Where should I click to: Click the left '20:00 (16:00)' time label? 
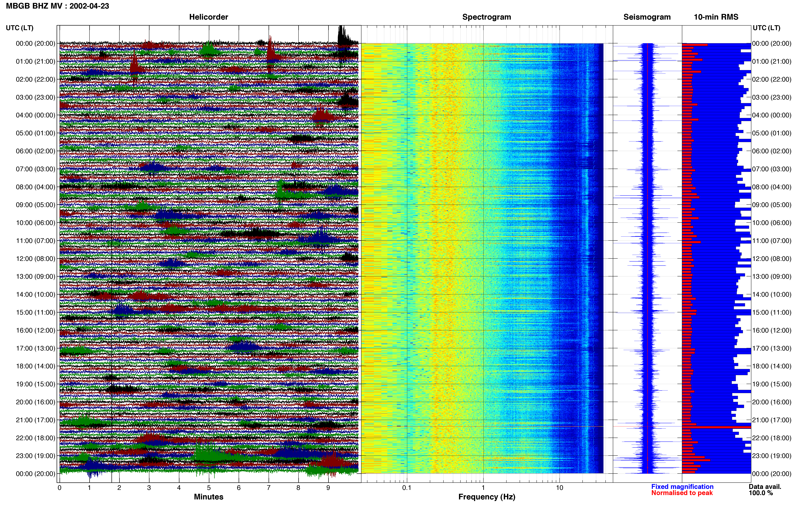pos(35,402)
